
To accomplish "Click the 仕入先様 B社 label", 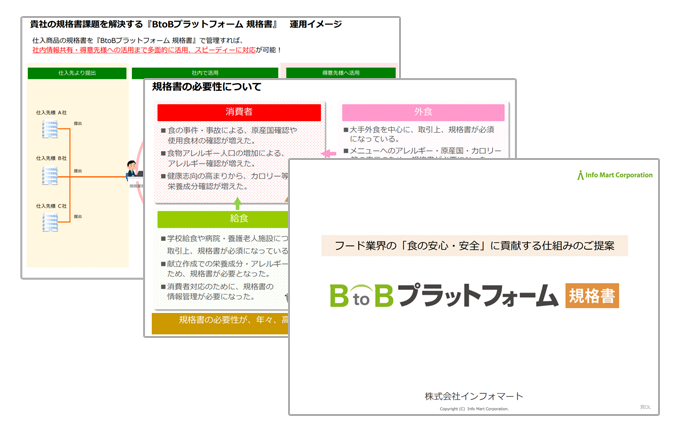I will point(51,158).
